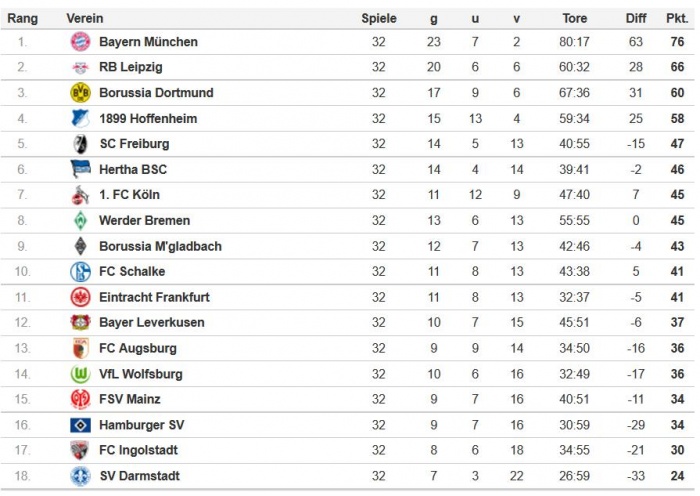Select the FC Schalke club crest

80,271
